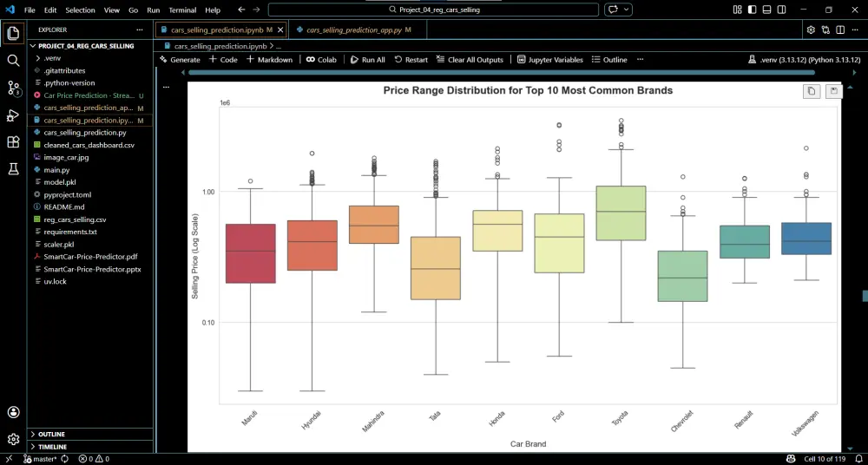Open the Search view in activity bar

13,61
